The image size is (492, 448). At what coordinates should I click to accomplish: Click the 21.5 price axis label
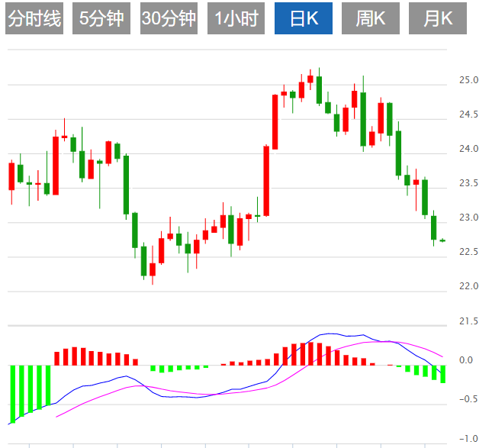click(x=468, y=321)
